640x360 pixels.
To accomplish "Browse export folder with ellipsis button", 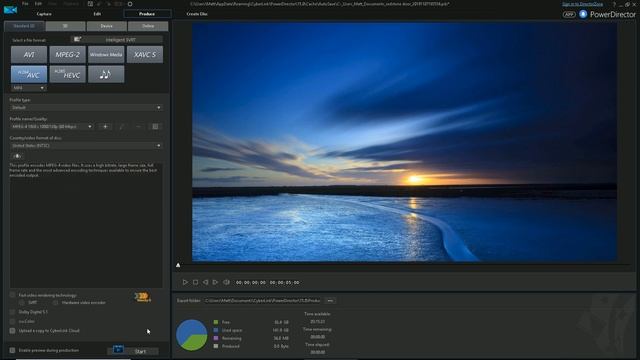I will pyautogui.click(x=330, y=301).
